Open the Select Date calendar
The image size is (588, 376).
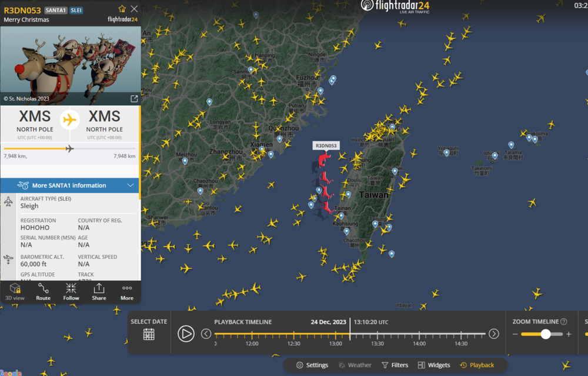pos(149,334)
